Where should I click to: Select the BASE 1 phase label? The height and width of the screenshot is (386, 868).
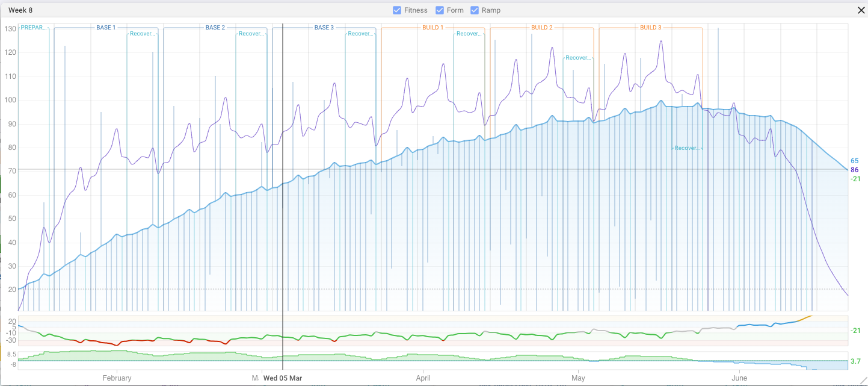click(106, 28)
